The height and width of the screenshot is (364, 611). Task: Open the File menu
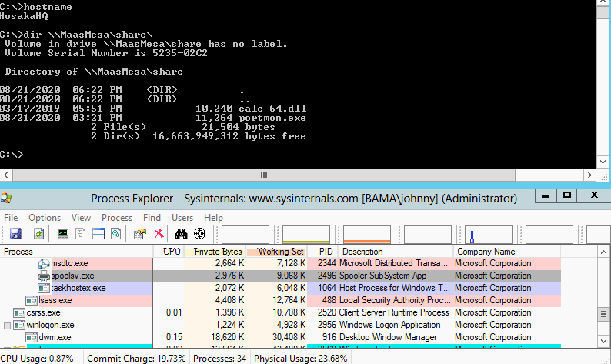(11, 218)
